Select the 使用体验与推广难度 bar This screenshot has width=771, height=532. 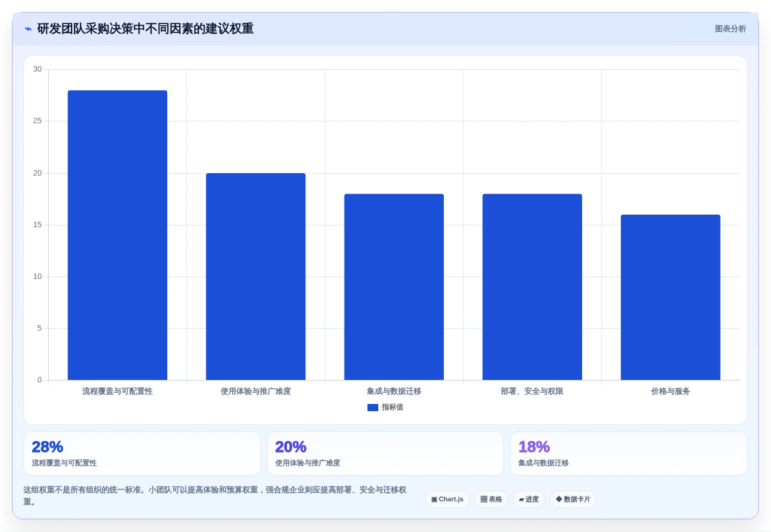click(256, 277)
